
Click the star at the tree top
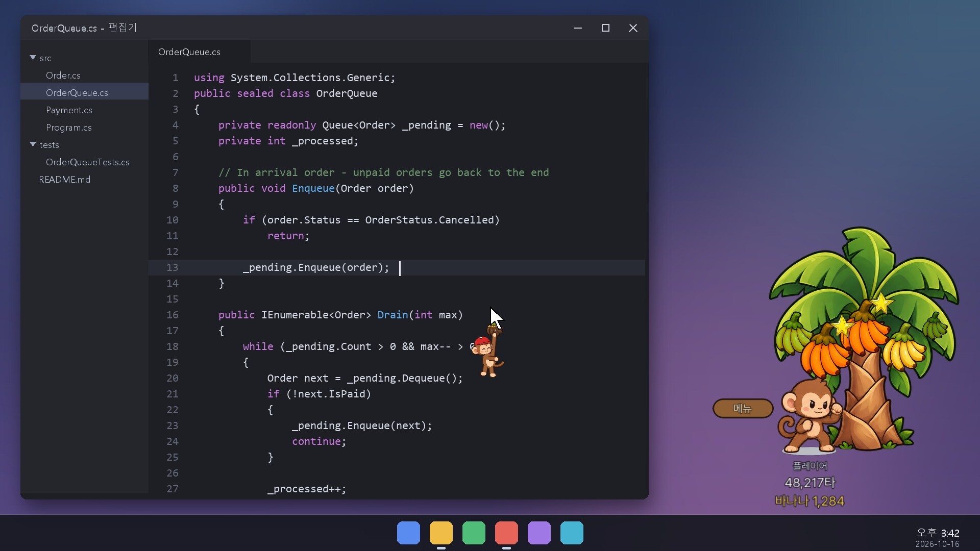click(881, 303)
